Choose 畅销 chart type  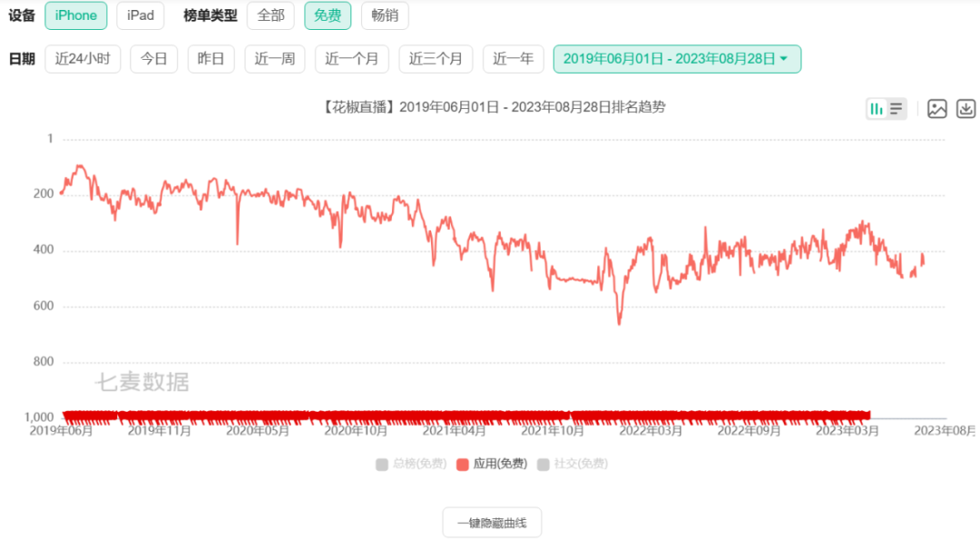[x=385, y=15]
